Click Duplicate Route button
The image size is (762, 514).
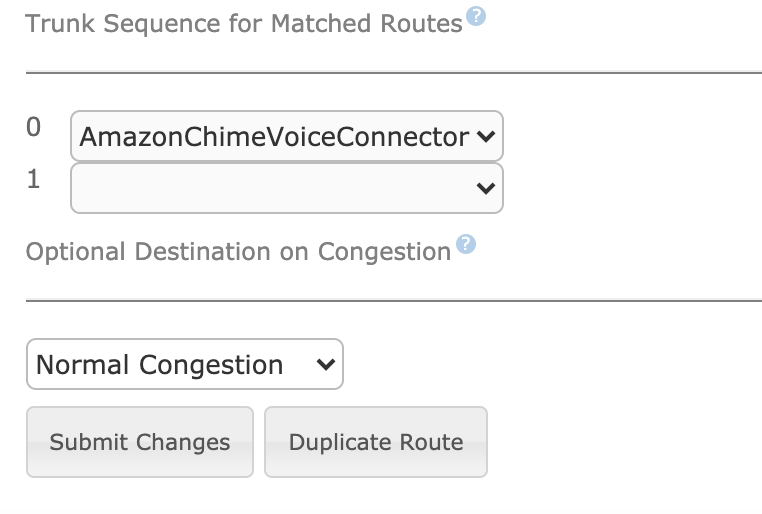[376, 442]
